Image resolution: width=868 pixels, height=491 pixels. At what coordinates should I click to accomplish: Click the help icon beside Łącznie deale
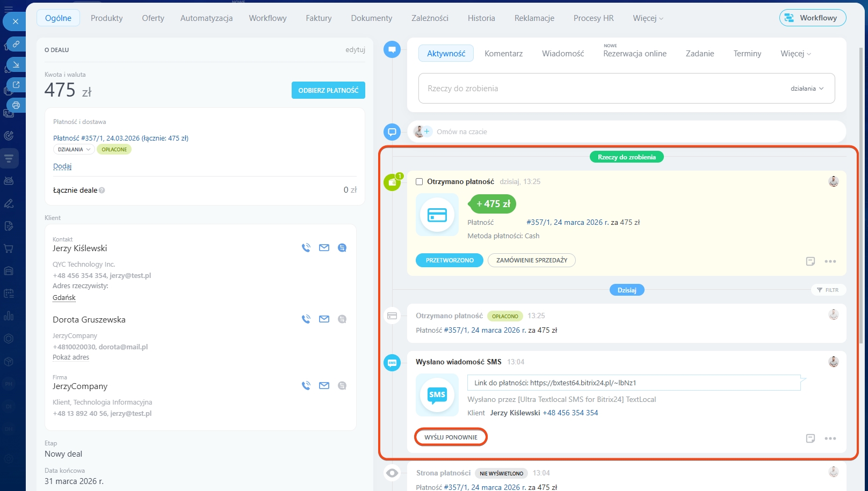102,190
